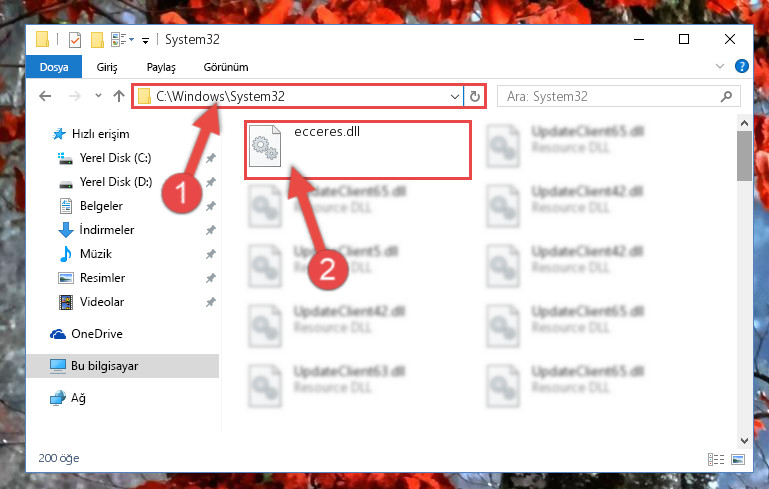Go up one level with up arrow
769x489 pixels.
click(x=119, y=96)
